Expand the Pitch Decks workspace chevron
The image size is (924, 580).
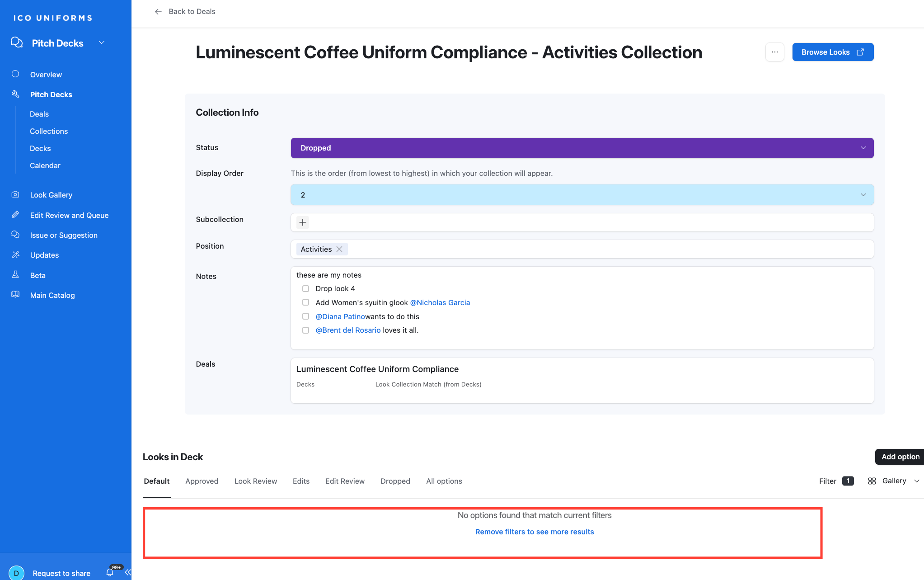[x=102, y=42]
